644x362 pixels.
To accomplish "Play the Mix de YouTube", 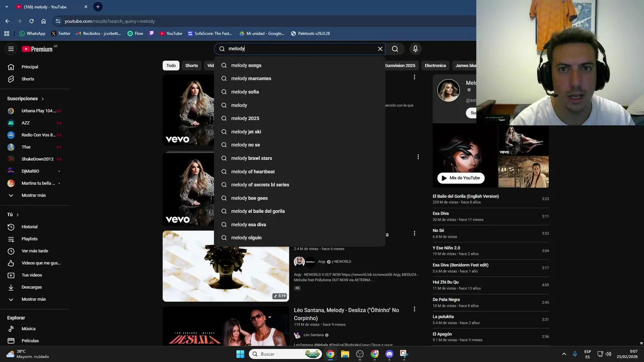I will pyautogui.click(x=461, y=178).
